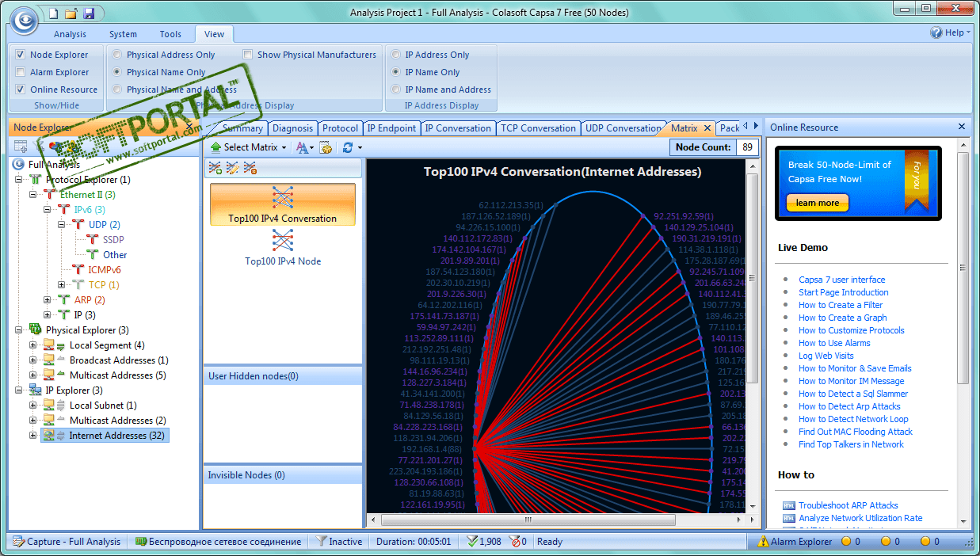980x556 pixels.
Task: Click the Select Matrix green arrow icon
Action: point(215,147)
